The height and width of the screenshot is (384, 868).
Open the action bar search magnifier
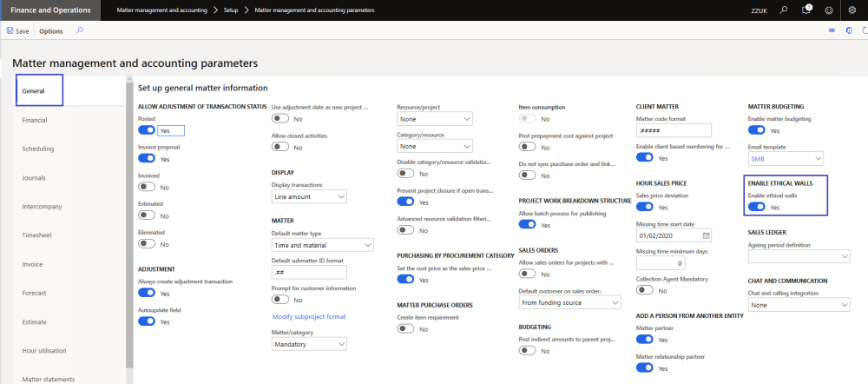[x=80, y=30]
